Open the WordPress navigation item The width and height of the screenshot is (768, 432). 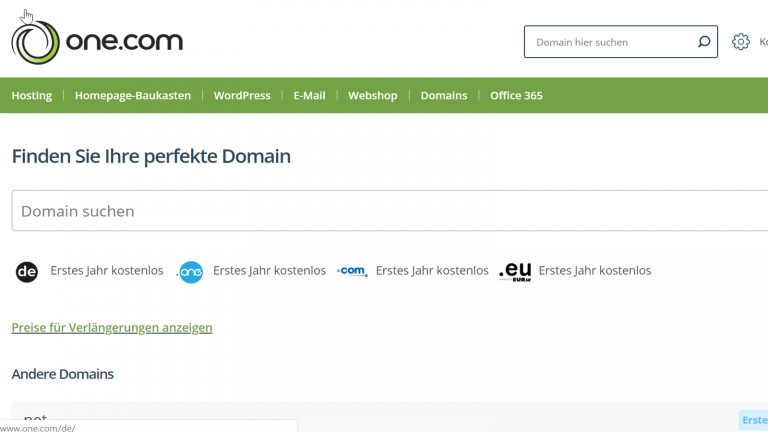[242, 96]
